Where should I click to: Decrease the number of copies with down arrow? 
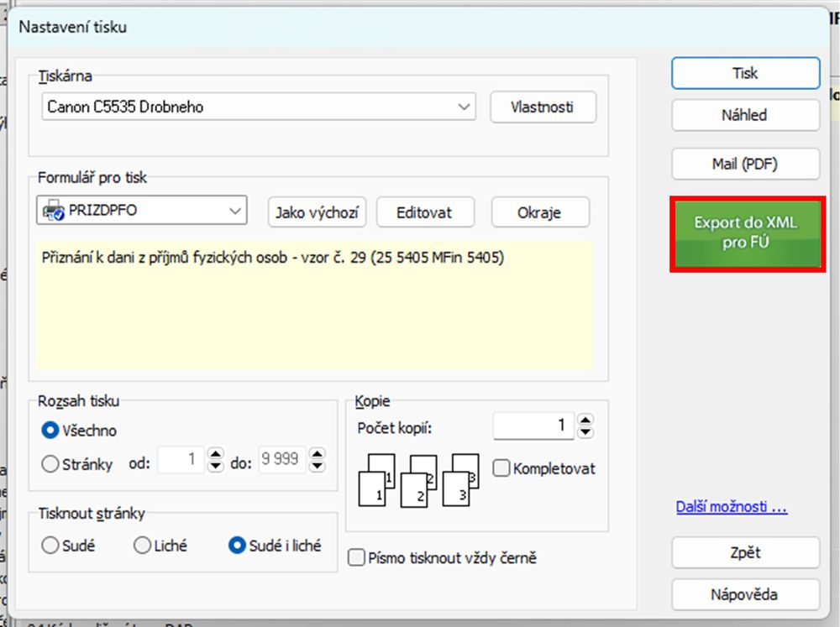point(586,432)
